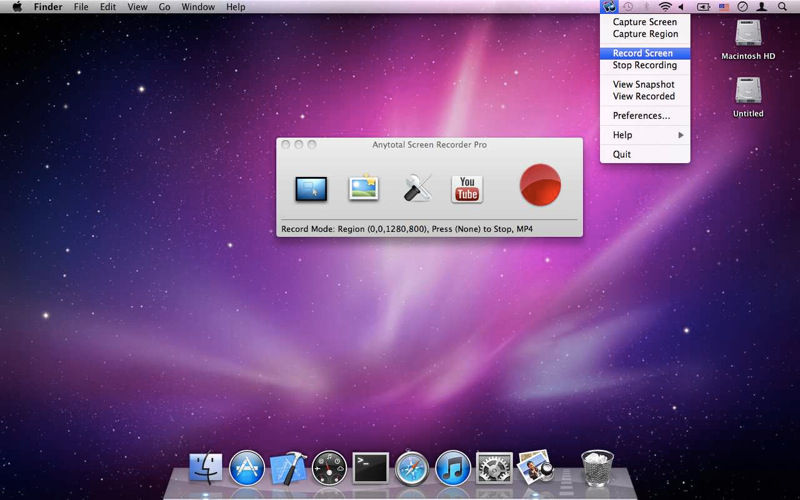Select Record Screen menu entry
The height and width of the screenshot is (500, 800).
[645, 53]
